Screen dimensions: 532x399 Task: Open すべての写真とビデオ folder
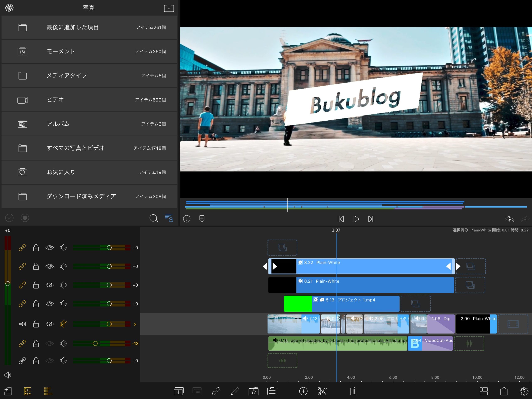[x=89, y=148]
